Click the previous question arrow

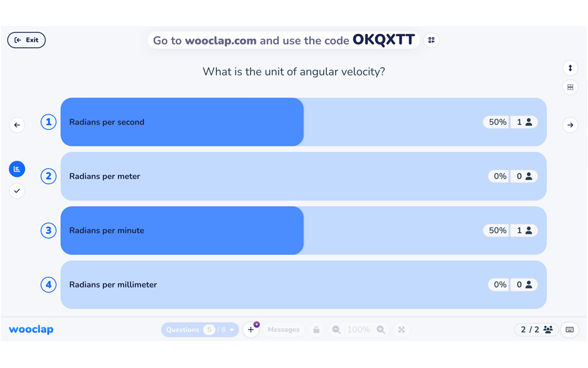click(x=17, y=125)
